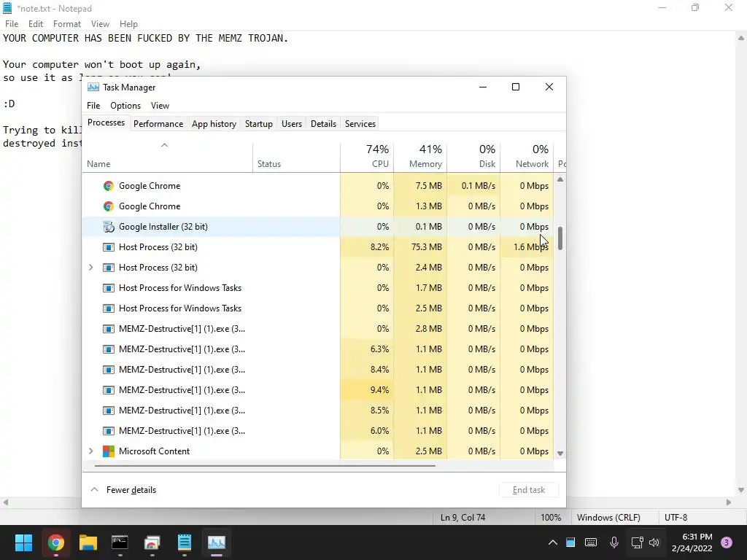Open Task Manager Options menu
The height and width of the screenshot is (560, 747).
(x=125, y=106)
